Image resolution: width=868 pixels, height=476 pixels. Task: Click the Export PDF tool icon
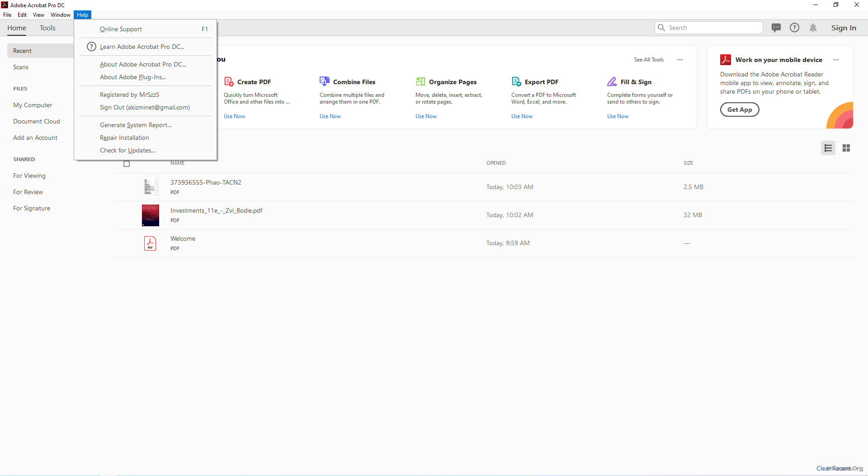click(516, 81)
